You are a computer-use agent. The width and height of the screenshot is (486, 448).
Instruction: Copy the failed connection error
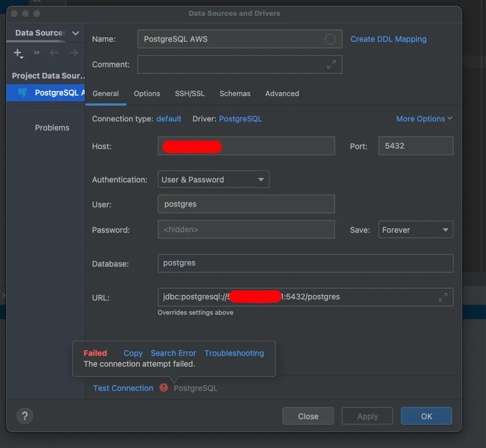coord(133,354)
